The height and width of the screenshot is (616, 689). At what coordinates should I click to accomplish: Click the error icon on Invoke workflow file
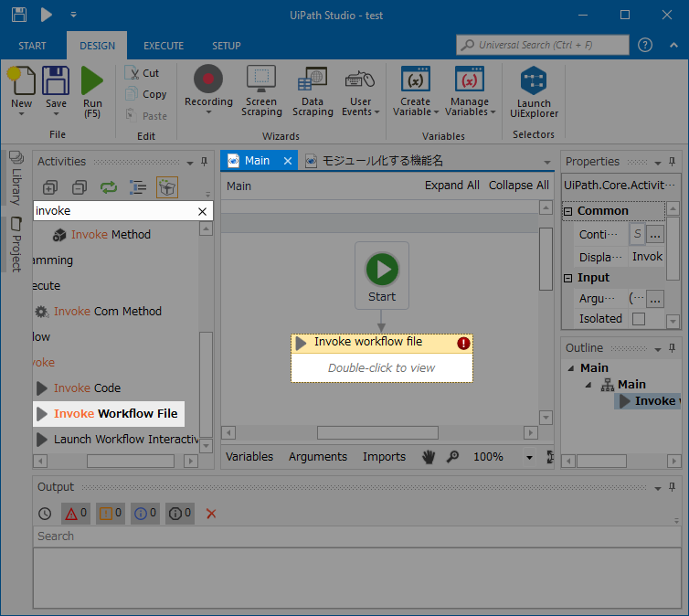tap(463, 343)
